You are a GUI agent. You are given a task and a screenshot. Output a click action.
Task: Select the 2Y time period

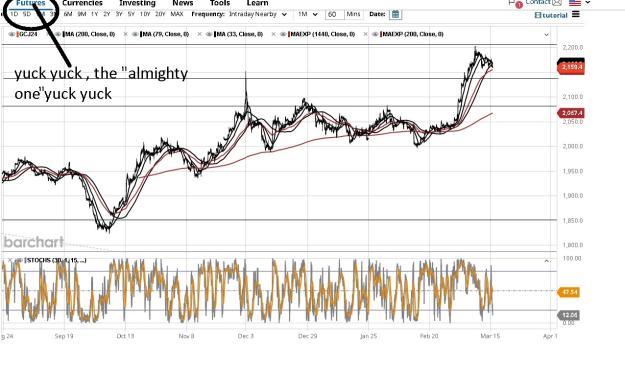(x=107, y=14)
